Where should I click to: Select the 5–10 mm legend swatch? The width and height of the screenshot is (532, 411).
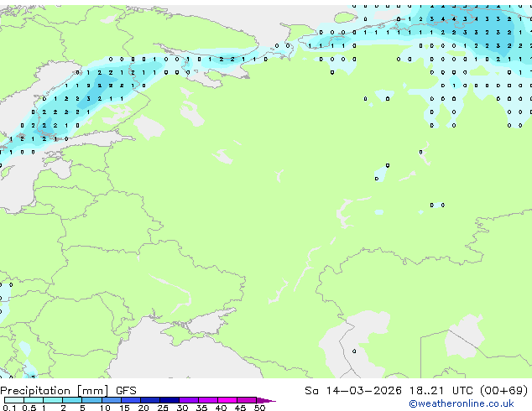pyautogui.click(x=91, y=400)
